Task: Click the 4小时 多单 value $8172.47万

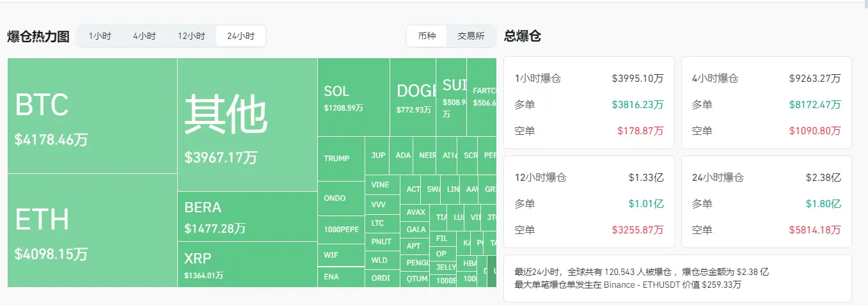Action: [x=815, y=104]
